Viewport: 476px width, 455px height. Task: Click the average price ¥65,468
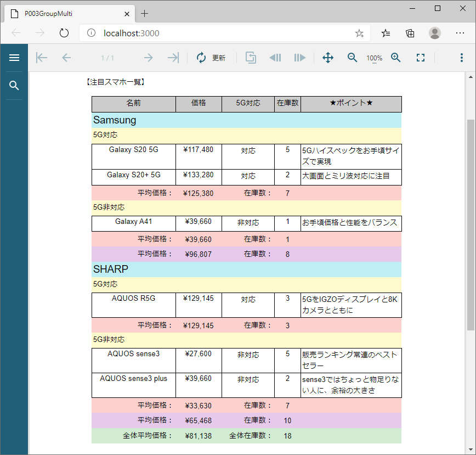click(x=198, y=420)
